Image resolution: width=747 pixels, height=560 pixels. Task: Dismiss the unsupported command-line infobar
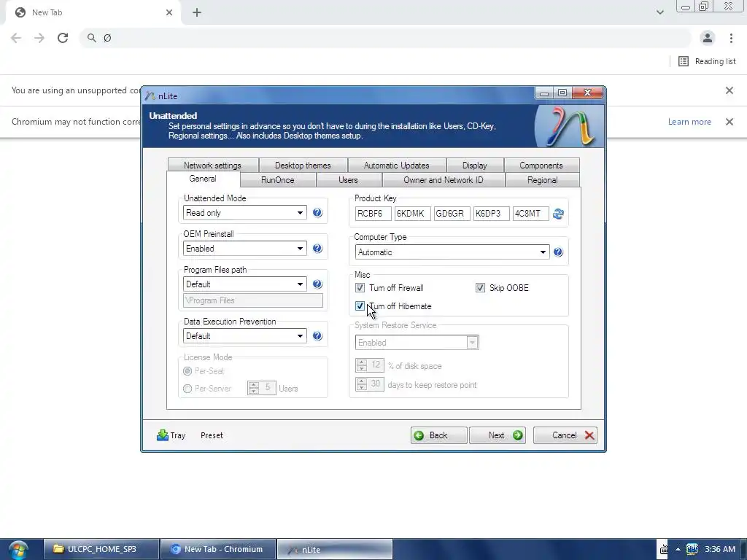(729, 90)
